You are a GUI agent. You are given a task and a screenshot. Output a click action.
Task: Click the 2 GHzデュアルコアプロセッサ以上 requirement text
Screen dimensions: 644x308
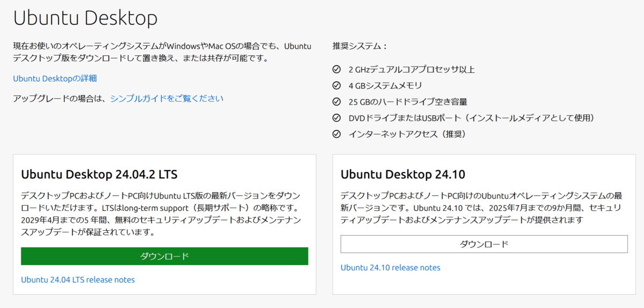point(412,69)
